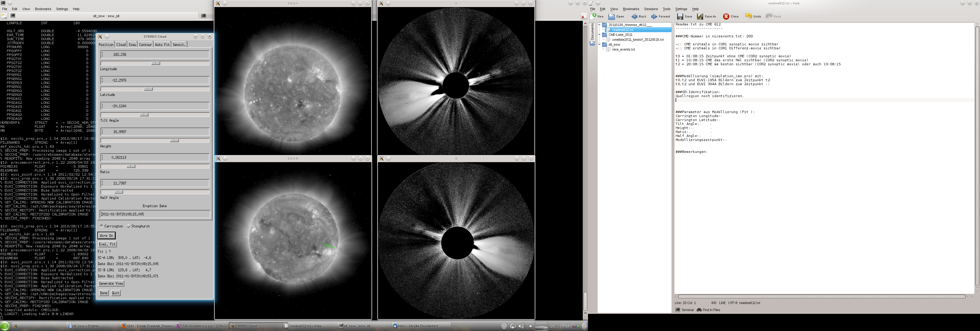Click the Done button in STEREO Cloud
Image resolution: width=980 pixels, height=331 pixels.
tap(104, 293)
